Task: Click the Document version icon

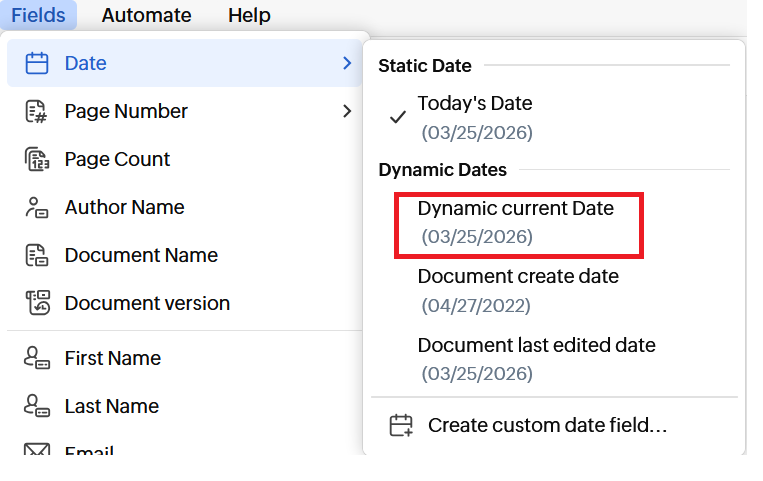Action: pyautogui.click(x=36, y=303)
